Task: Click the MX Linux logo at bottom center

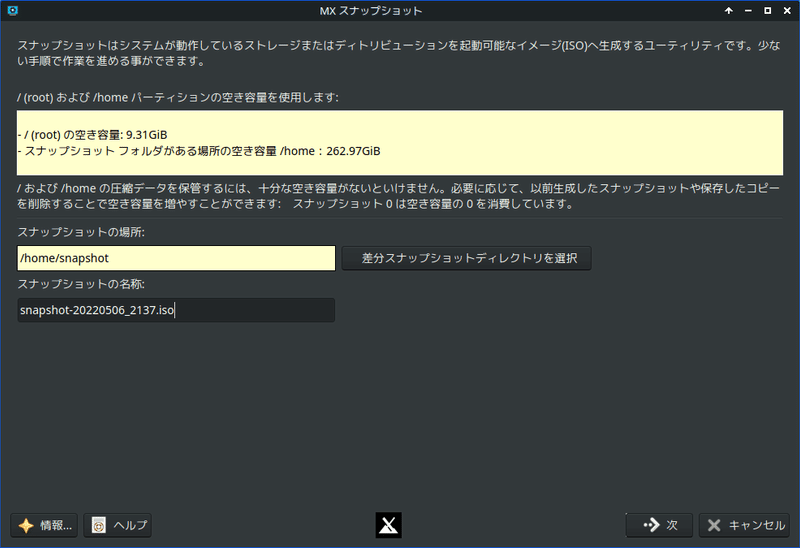Action: pyautogui.click(x=389, y=525)
